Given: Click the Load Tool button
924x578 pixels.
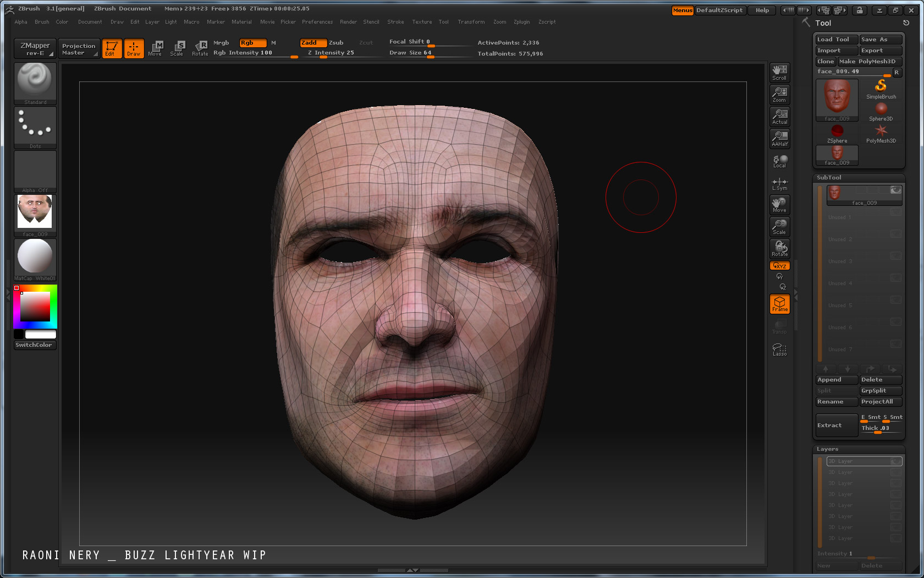Looking at the screenshot, I should [x=837, y=40].
